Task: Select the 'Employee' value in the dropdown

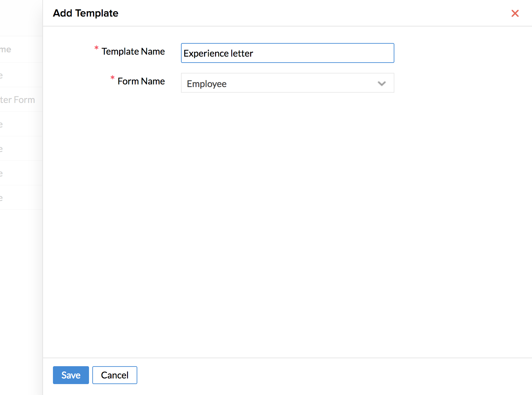Action: pyautogui.click(x=207, y=84)
